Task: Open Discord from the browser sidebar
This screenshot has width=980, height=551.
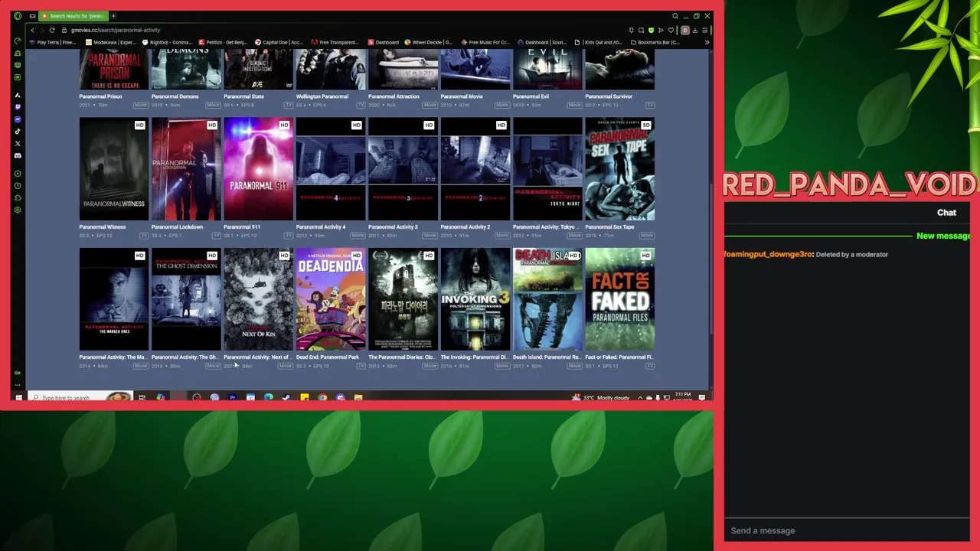Action: pyautogui.click(x=18, y=155)
